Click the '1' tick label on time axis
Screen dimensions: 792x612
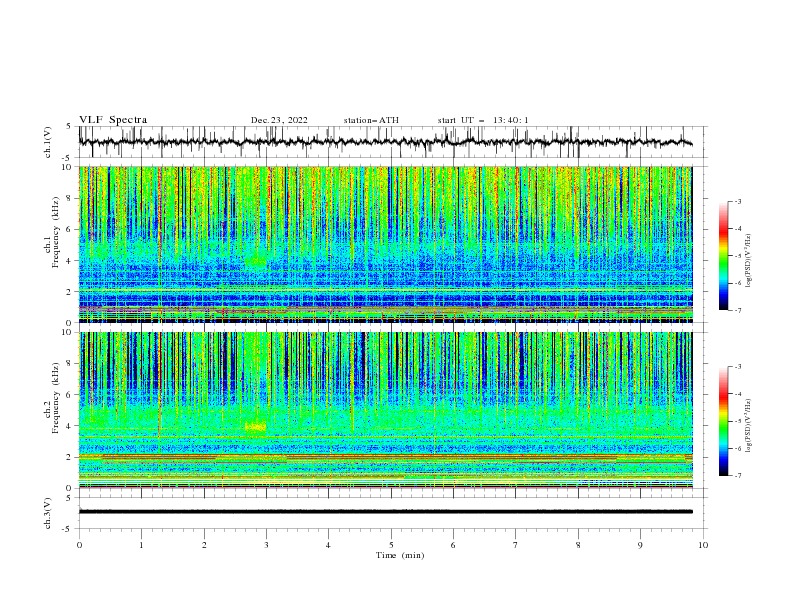(x=141, y=545)
